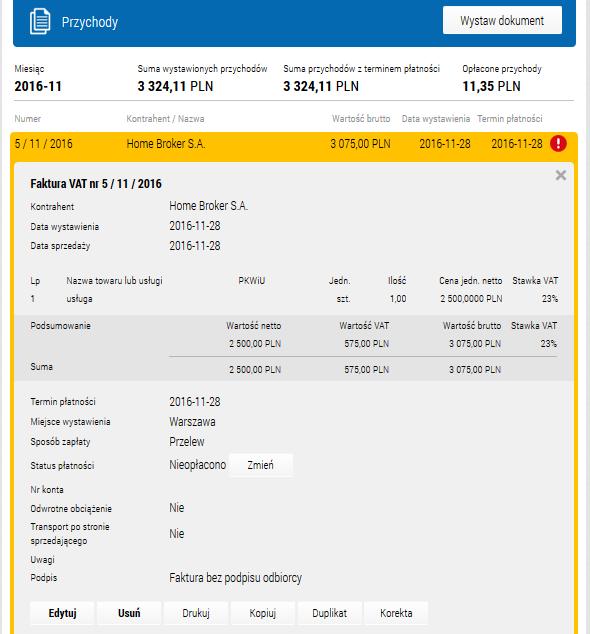Sort by Wartość brutto column header
590x634 pixels.
pos(361,119)
